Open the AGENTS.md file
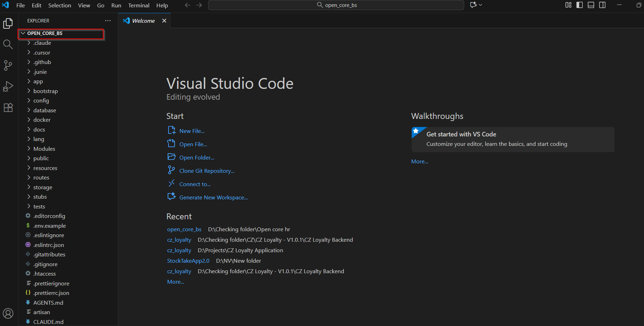644x326 pixels. pos(48,303)
